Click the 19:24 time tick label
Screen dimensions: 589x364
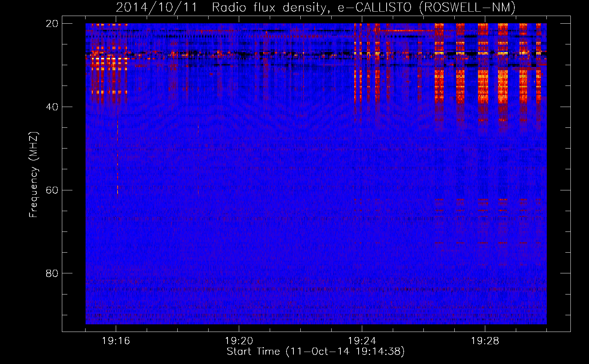pyautogui.click(x=362, y=341)
